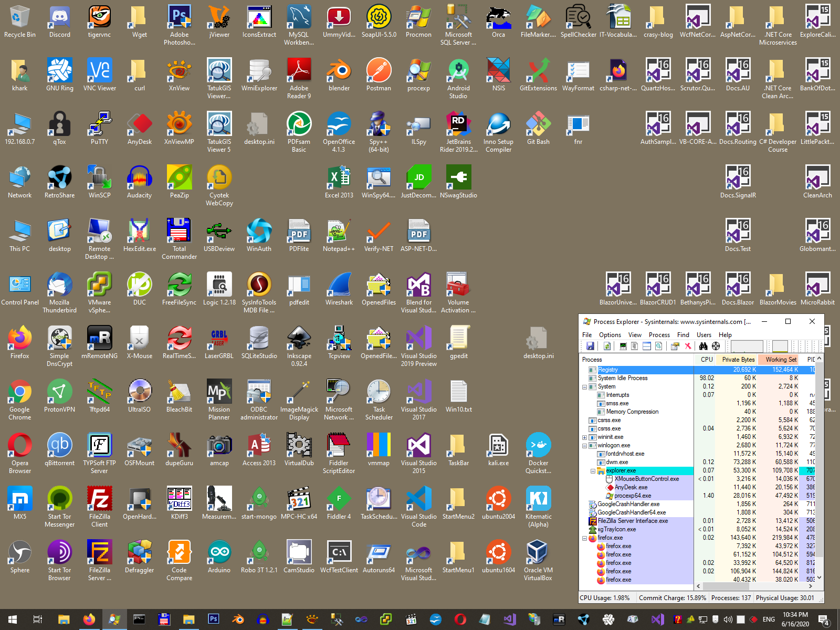Click the Save icon in Process Explorer toolbar
The height and width of the screenshot is (630, 840).
point(590,346)
